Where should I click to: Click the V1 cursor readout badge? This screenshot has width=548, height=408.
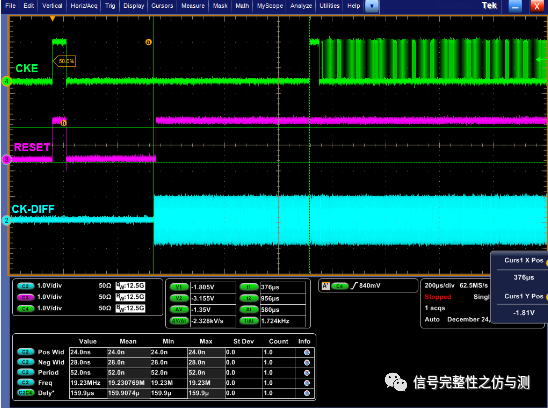click(x=179, y=287)
